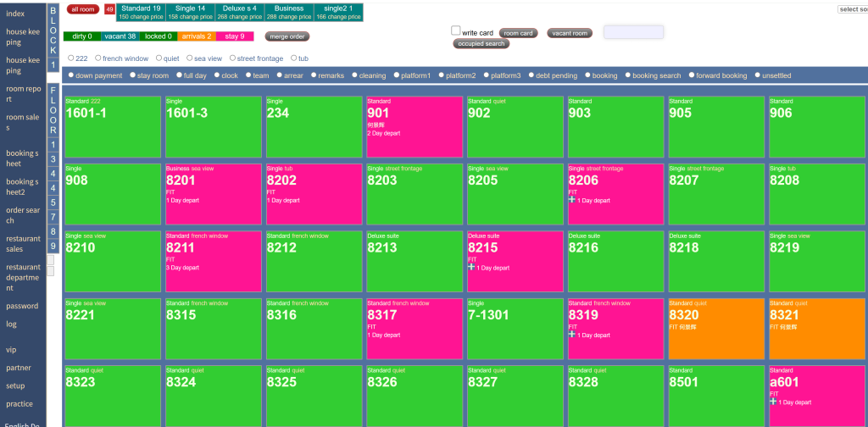This screenshot has height=427, width=868.
Task: Click the plus icon in room 8206
Action: (572, 200)
